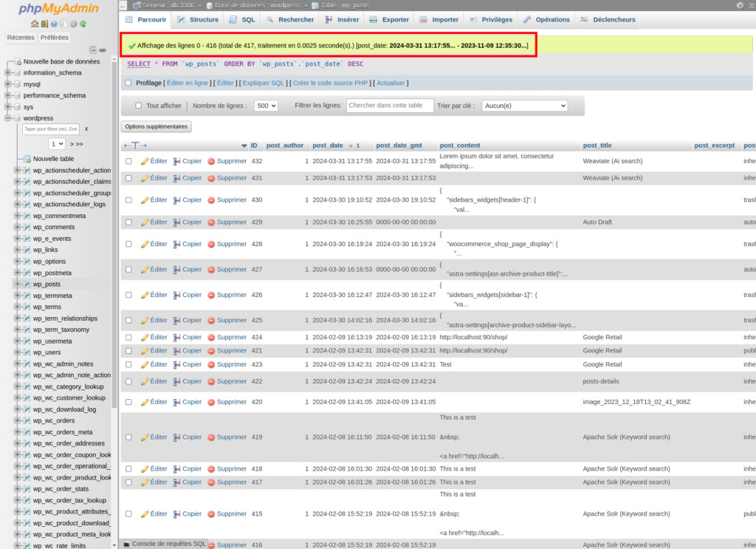The width and height of the screenshot is (756, 549).
Task: Click the Créer le code source PHP link
Action: point(330,83)
